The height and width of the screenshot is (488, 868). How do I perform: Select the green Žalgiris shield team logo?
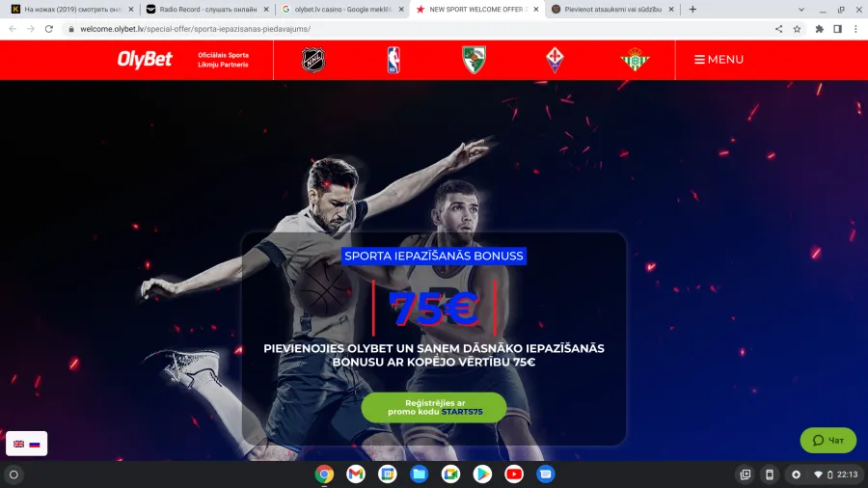474,60
